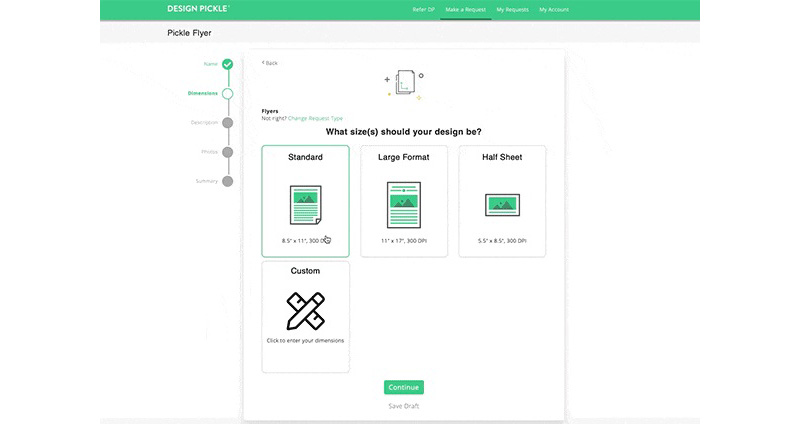
Task: Select the Custom size title
Action: point(305,271)
